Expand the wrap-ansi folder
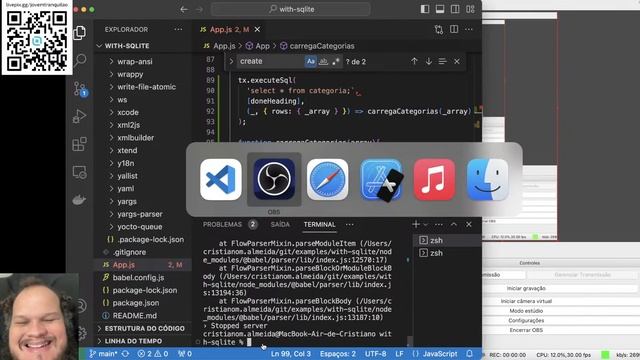The width and height of the screenshot is (640, 360). pyautogui.click(x=135, y=62)
